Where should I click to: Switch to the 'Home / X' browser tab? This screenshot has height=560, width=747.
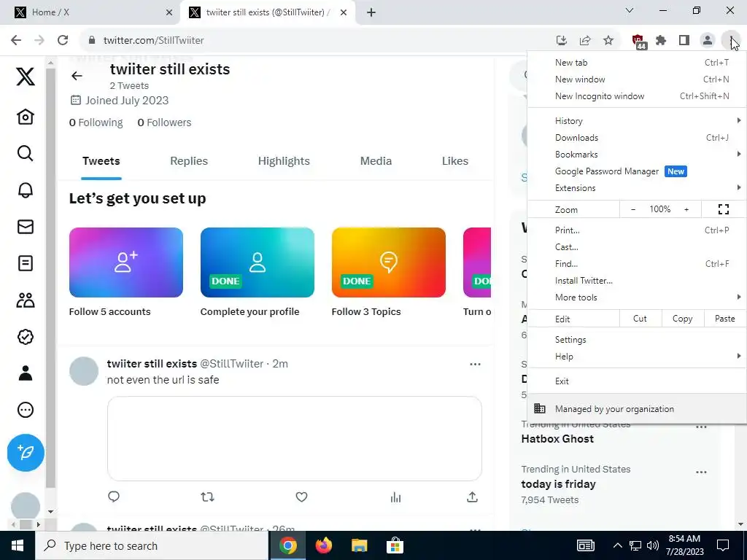point(90,12)
